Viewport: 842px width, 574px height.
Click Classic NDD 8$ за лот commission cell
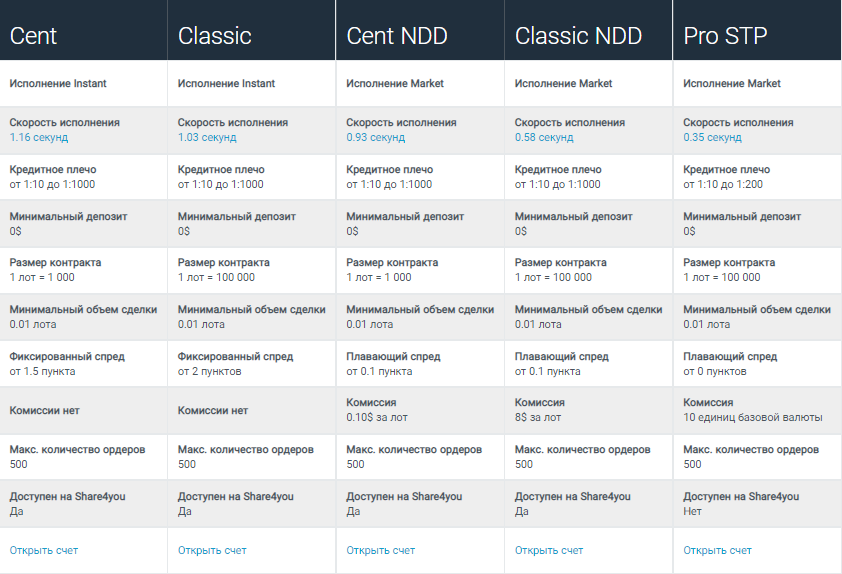click(589, 410)
